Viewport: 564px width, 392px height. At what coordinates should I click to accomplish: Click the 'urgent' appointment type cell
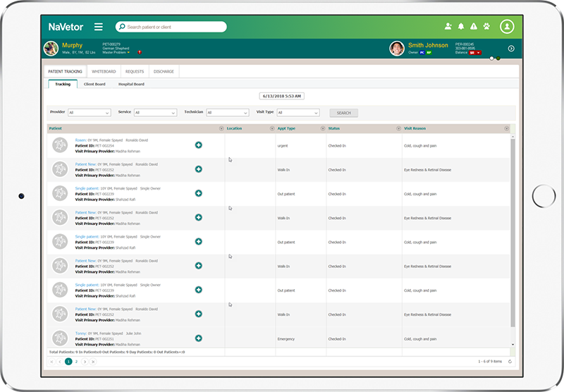click(x=283, y=146)
